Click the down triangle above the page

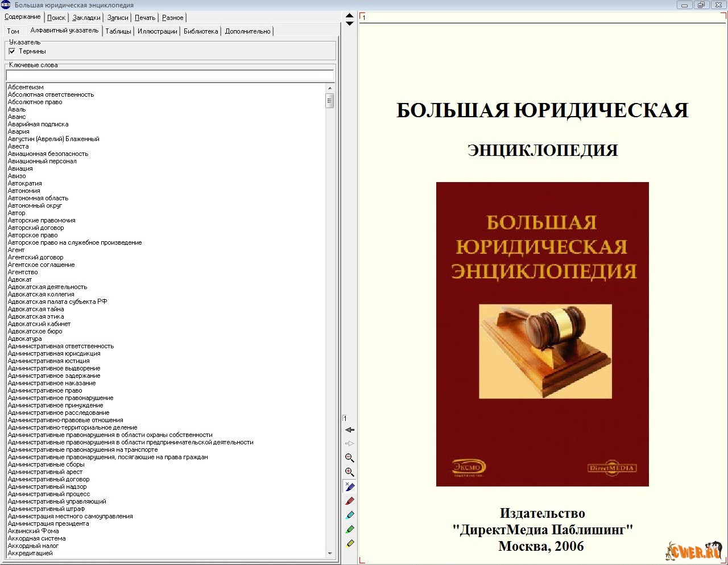click(350, 24)
